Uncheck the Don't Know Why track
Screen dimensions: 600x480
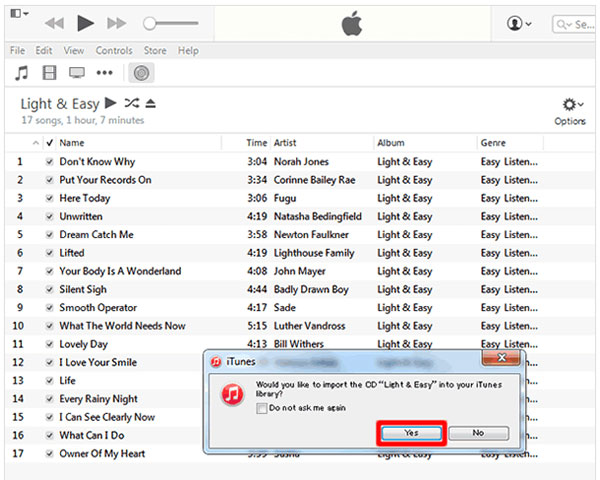coord(49,162)
